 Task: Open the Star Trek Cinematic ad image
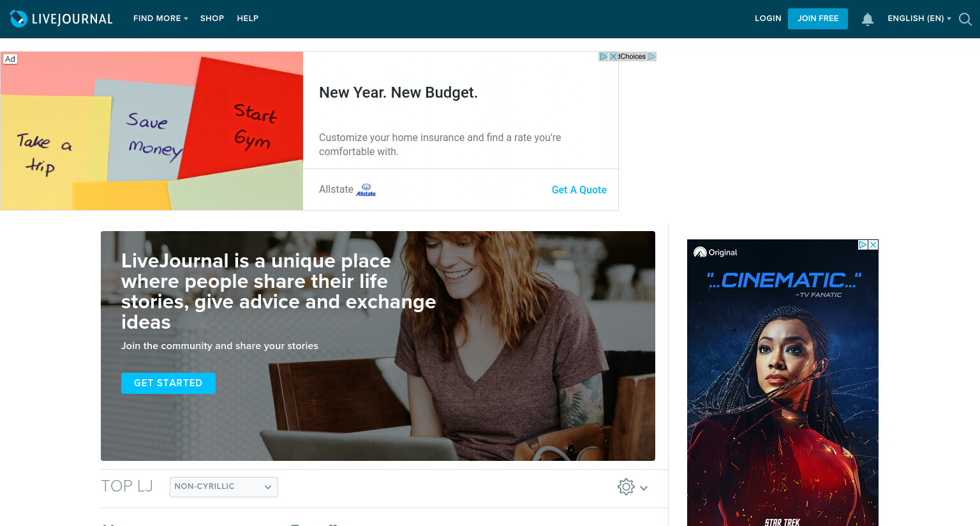tap(783, 383)
